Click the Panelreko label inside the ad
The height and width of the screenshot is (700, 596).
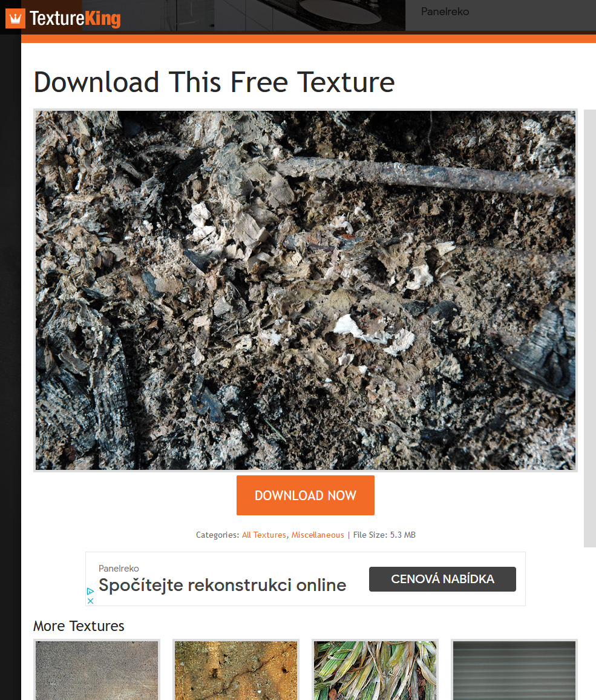(x=119, y=569)
